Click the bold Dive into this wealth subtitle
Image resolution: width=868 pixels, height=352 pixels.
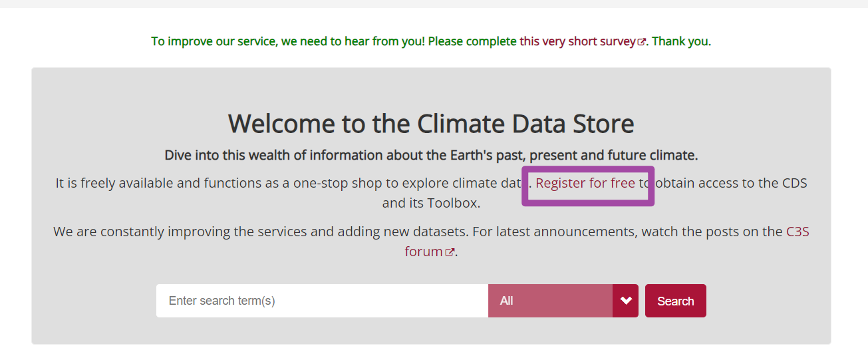tap(431, 156)
